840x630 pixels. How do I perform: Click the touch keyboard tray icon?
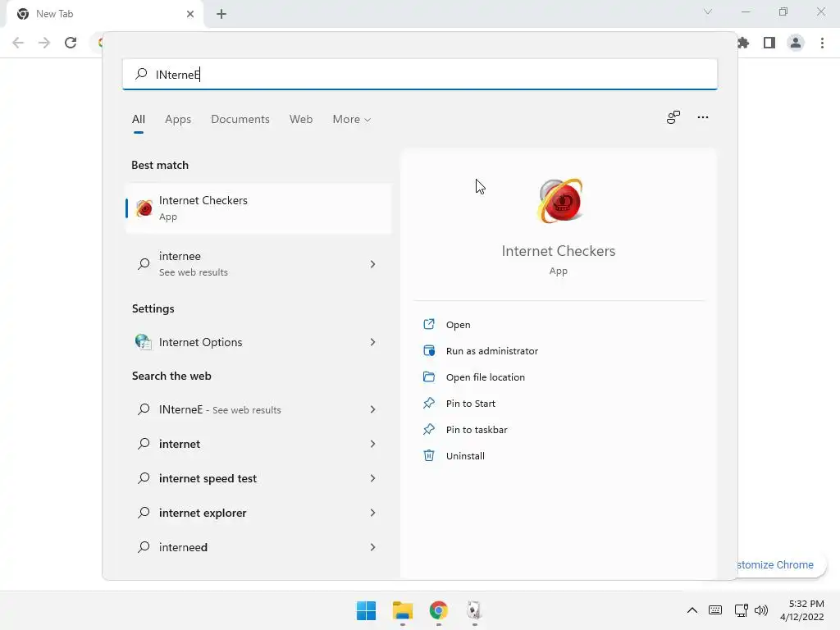coord(715,610)
